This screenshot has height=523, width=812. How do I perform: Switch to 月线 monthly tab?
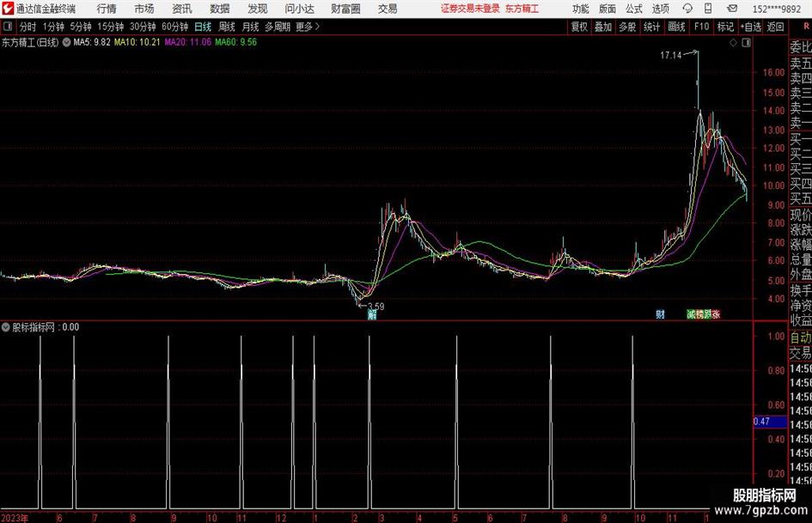point(251,27)
